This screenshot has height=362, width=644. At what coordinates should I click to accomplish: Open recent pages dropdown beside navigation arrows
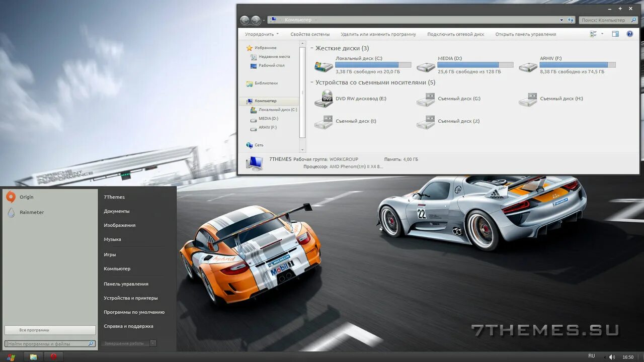264,21
